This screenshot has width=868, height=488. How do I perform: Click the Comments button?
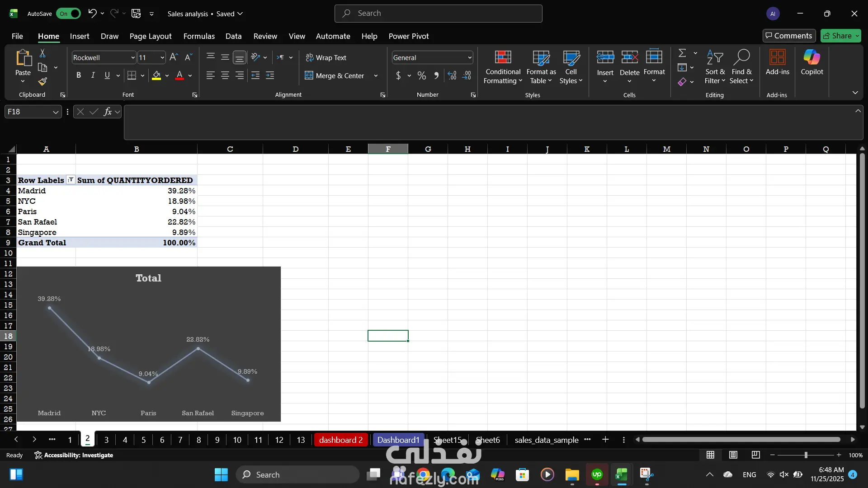[x=789, y=36]
